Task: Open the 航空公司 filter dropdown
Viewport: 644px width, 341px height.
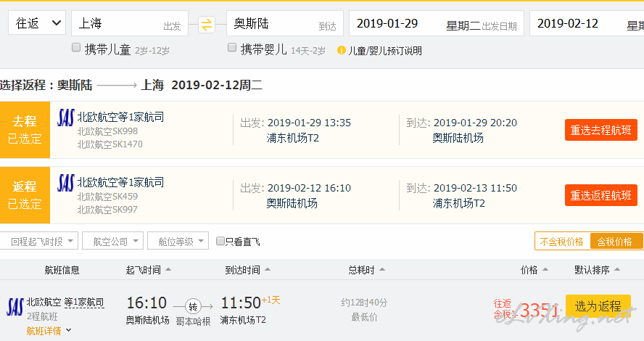Action: click(x=112, y=241)
